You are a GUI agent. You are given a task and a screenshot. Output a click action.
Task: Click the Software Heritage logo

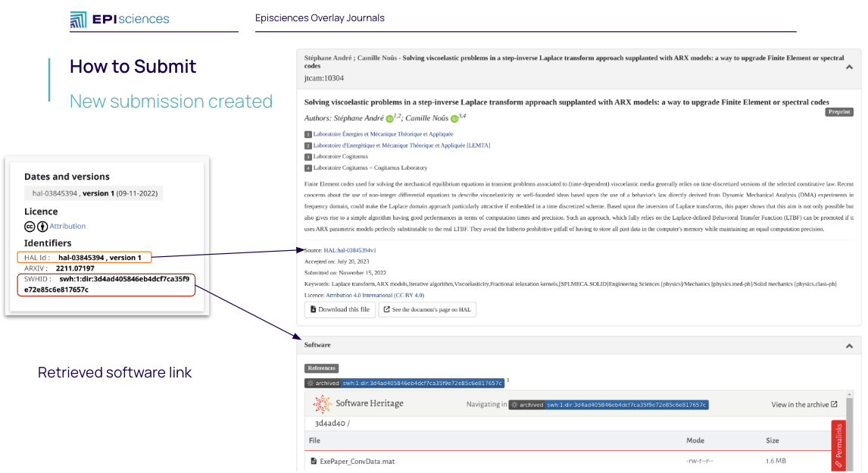point(358,404)
